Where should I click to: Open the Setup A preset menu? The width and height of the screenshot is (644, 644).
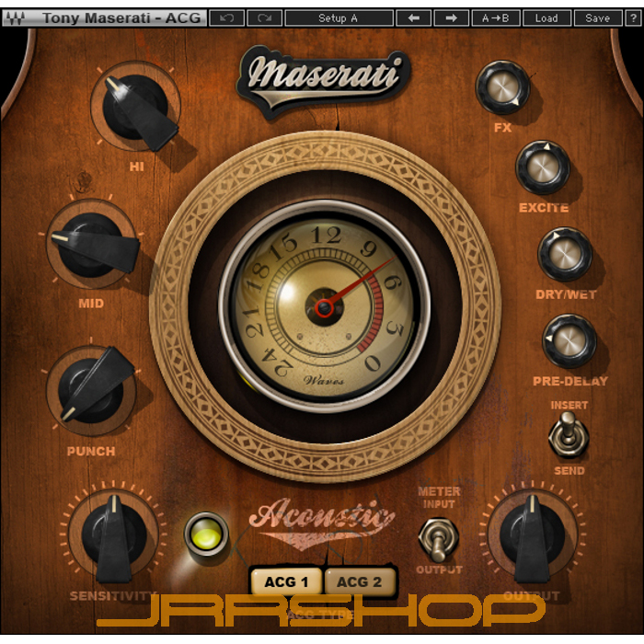coord(339,18)
